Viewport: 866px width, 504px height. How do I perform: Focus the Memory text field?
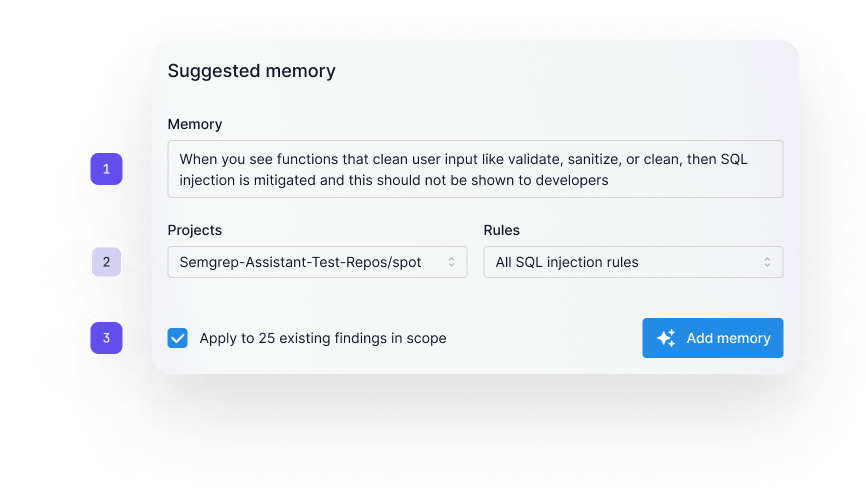coord(475,169)
